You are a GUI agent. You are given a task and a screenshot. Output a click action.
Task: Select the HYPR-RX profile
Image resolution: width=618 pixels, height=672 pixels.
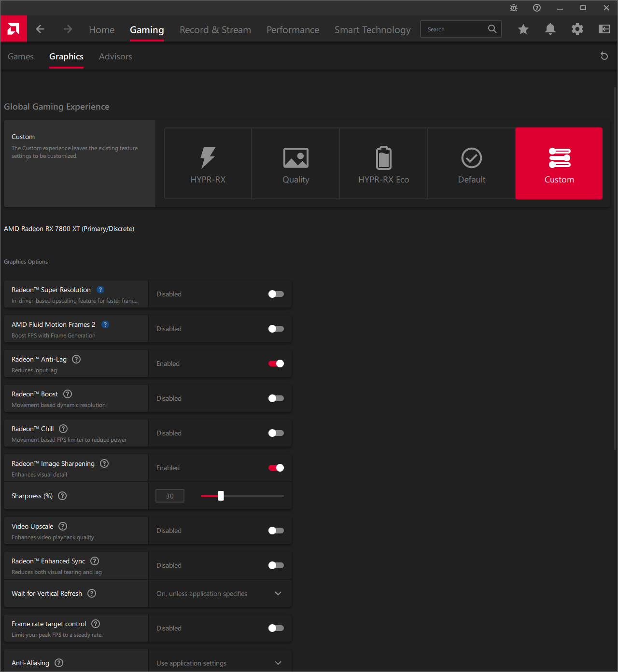pyautogui.click(x=208, y=163)
